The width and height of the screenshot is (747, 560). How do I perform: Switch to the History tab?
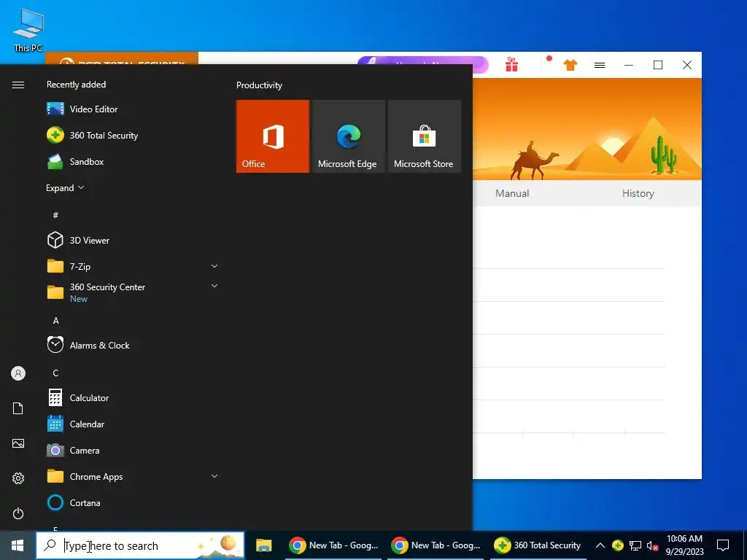pos(638,193)
